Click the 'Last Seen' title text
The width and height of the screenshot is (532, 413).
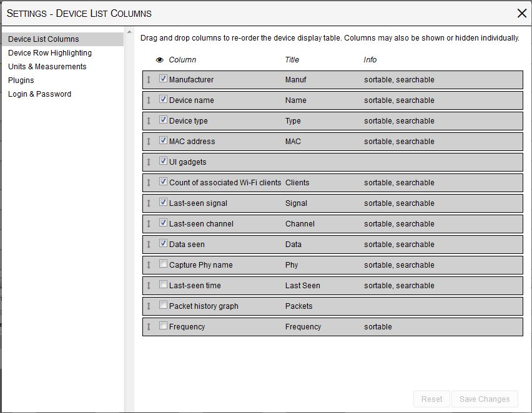coord(303,286)
